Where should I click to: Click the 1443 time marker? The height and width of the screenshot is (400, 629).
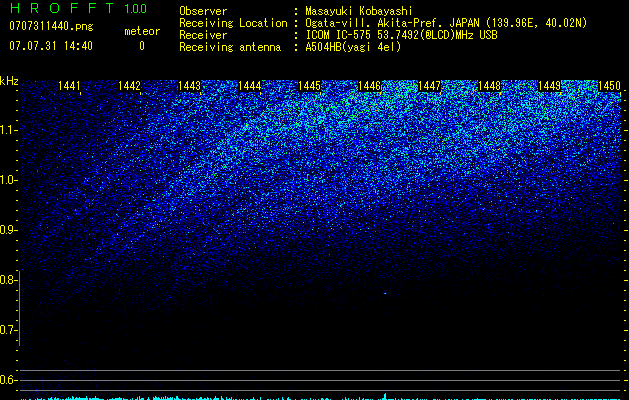point(189,86)
